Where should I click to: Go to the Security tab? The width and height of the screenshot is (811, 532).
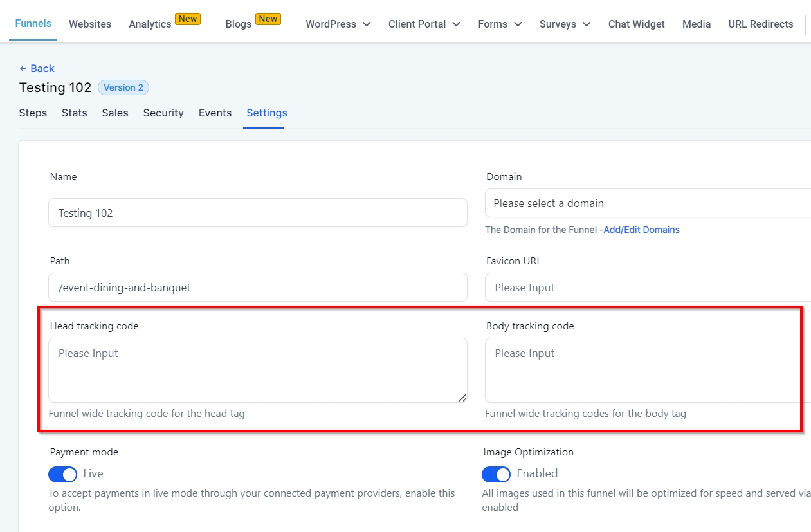(163, 113)
